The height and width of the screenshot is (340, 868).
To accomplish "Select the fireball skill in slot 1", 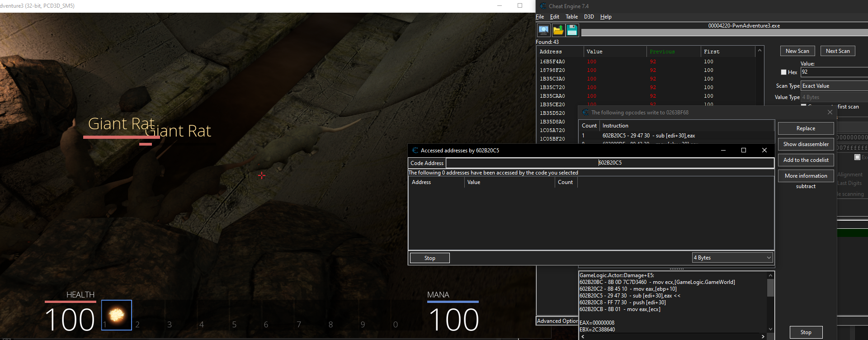I will tap(117, 315).
